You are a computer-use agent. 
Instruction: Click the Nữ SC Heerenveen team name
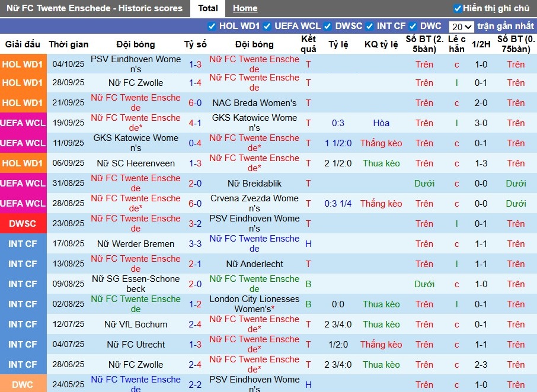pyautogui.click(x=136, y=163)
